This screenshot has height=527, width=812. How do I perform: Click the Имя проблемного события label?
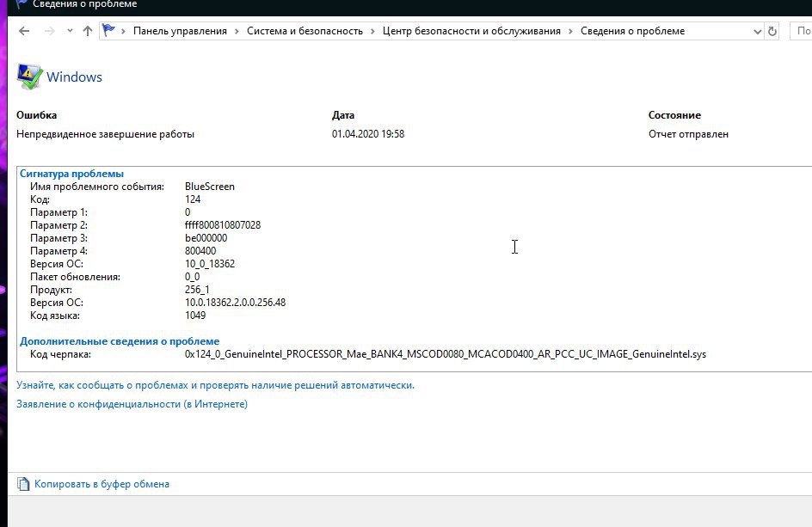coord(97,187)
